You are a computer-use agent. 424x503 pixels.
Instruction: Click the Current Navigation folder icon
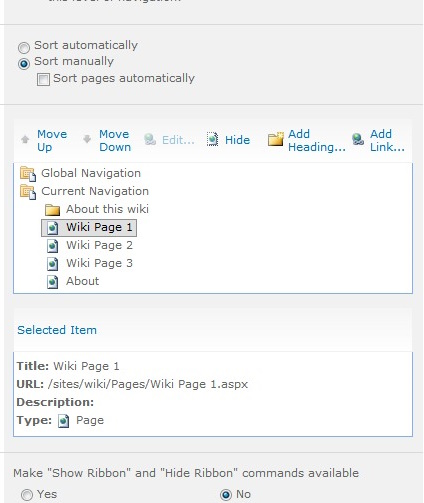point(28,192)
